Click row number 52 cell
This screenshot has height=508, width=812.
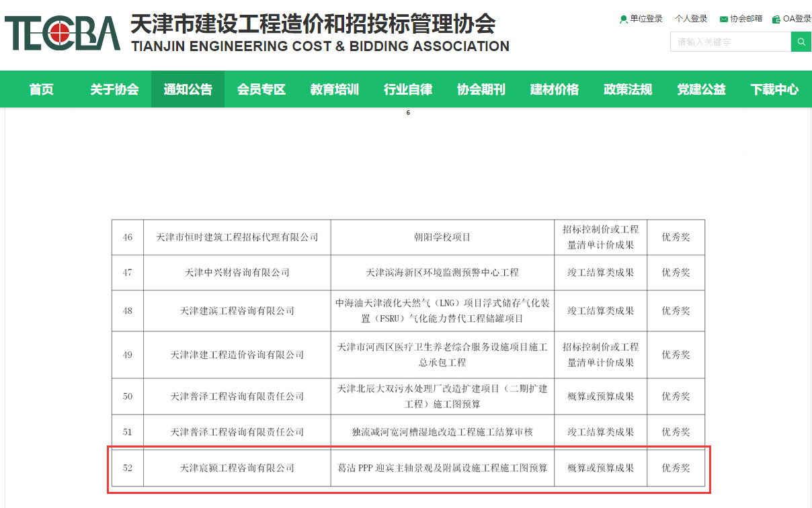tap(128, 468)
